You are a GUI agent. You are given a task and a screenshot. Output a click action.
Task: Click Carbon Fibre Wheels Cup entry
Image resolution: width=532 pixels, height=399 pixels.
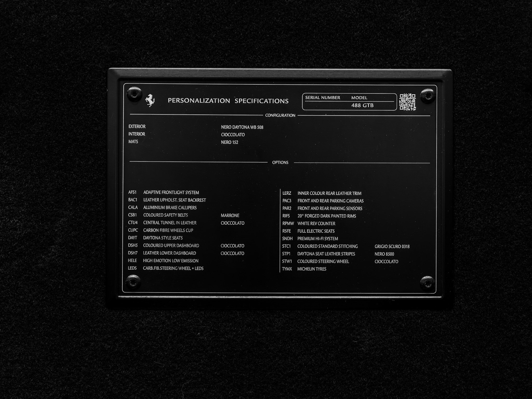pyautogui.click(x=168, y=230)
